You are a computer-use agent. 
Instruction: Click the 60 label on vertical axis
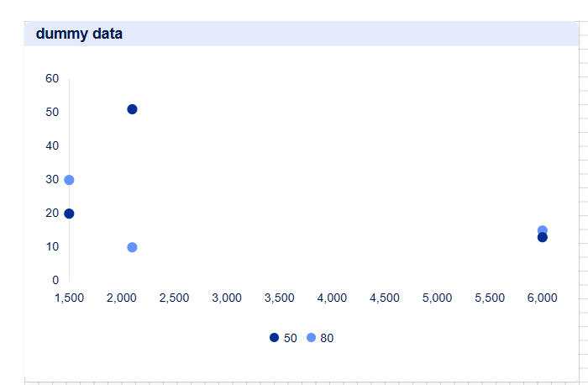coord(52,78)
